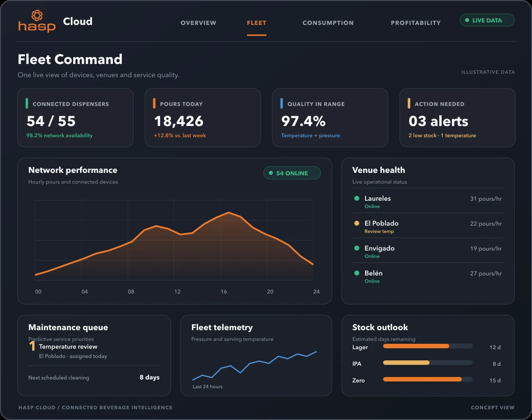Click the "8 days" cleaning value
Image resolution: width=532 pixels, height=420 pixels.
[149, 377]
